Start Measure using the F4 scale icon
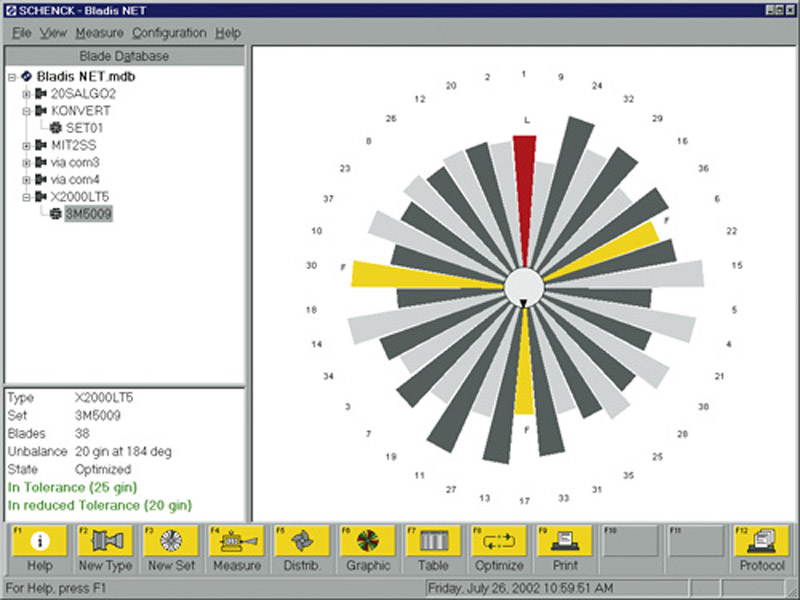Viewport: 800px width, 600px height. [x=237, y=541]
